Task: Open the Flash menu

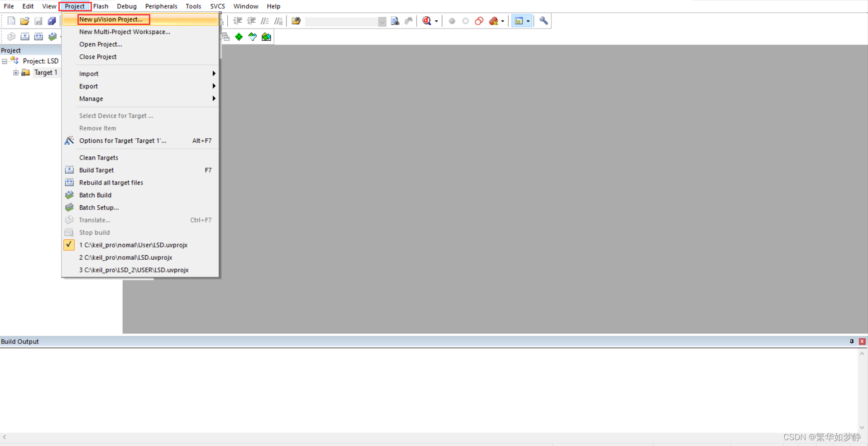Action: (101, 6)
